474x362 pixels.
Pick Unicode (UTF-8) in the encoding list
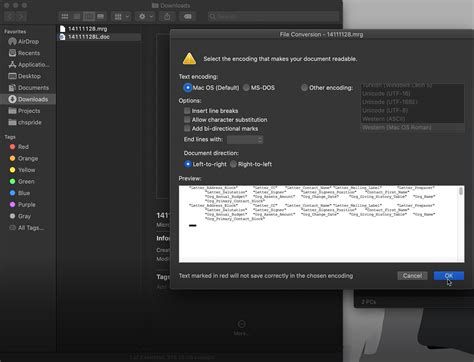(x=412, y=110)
